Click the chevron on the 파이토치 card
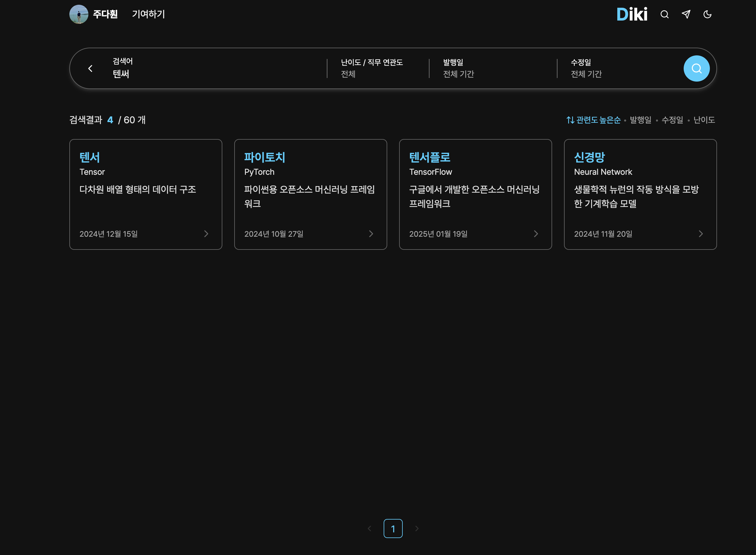 pos(371,234)
